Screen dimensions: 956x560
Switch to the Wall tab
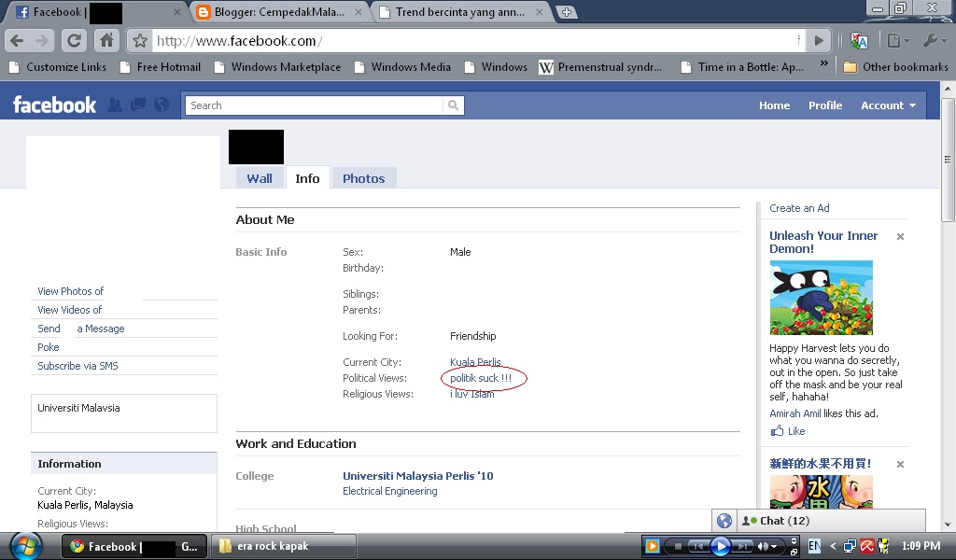pos(260,178)
